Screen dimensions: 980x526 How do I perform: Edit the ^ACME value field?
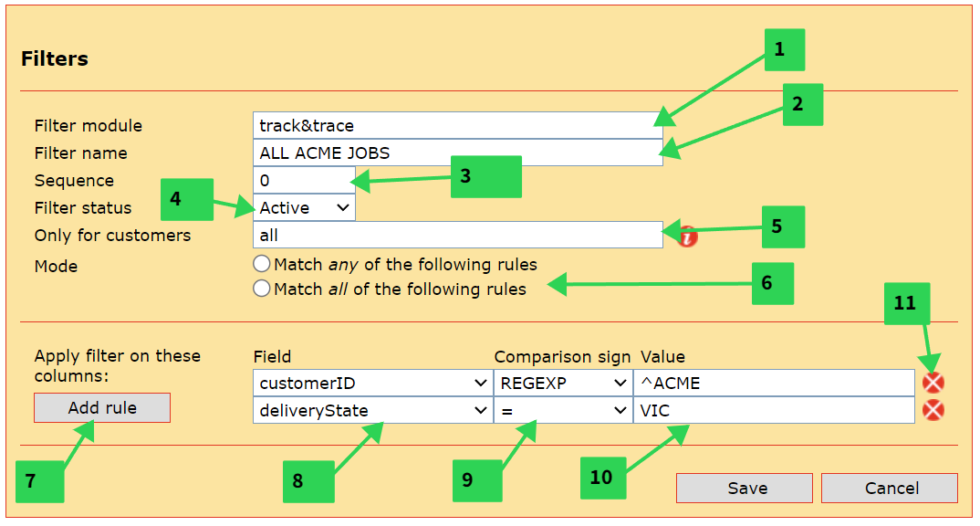point(774,384)
